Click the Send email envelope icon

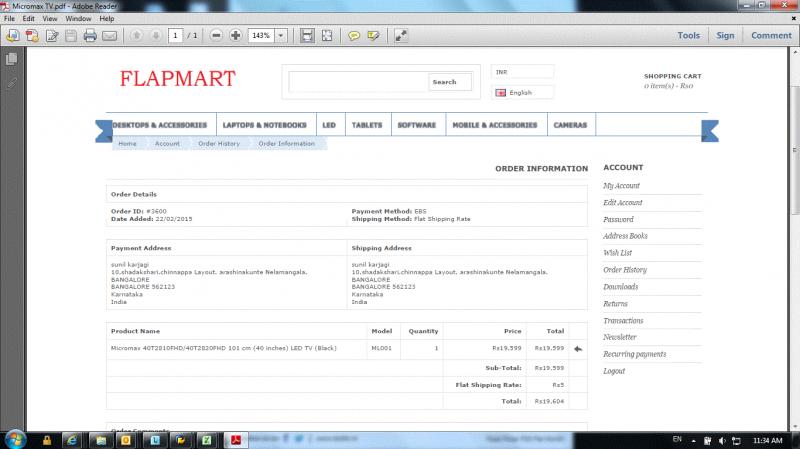tap(110, 36)
